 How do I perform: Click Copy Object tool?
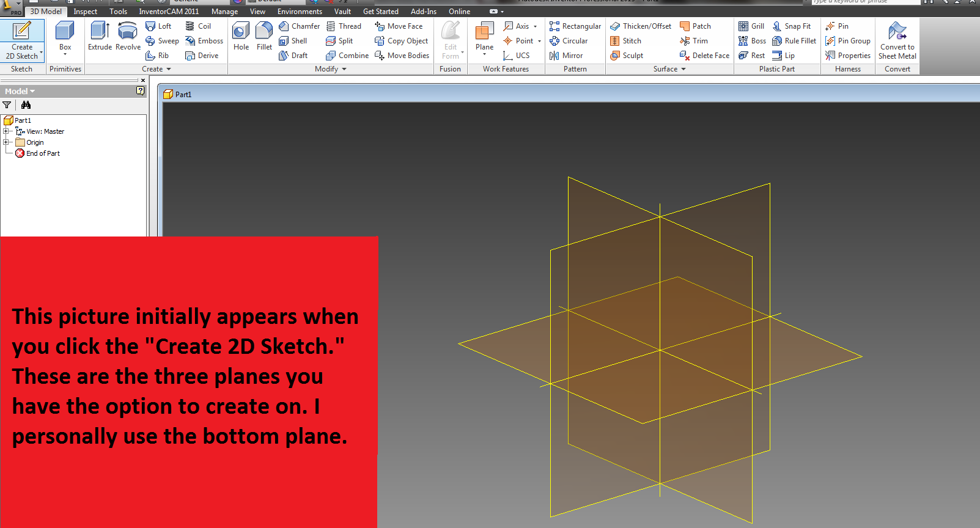[401, 41]
